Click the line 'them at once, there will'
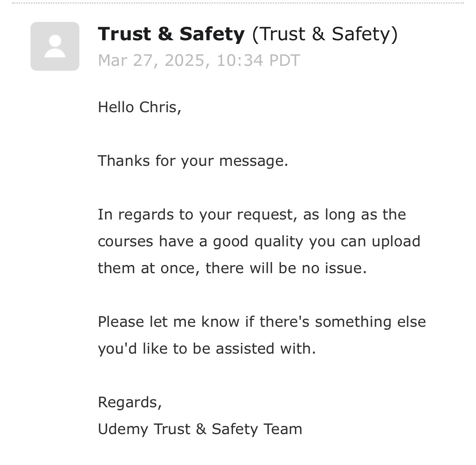 [x=232, y=268]
